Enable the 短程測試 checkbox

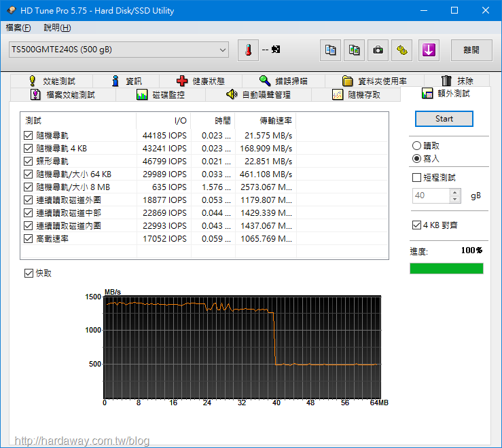[x=416, y=178]
